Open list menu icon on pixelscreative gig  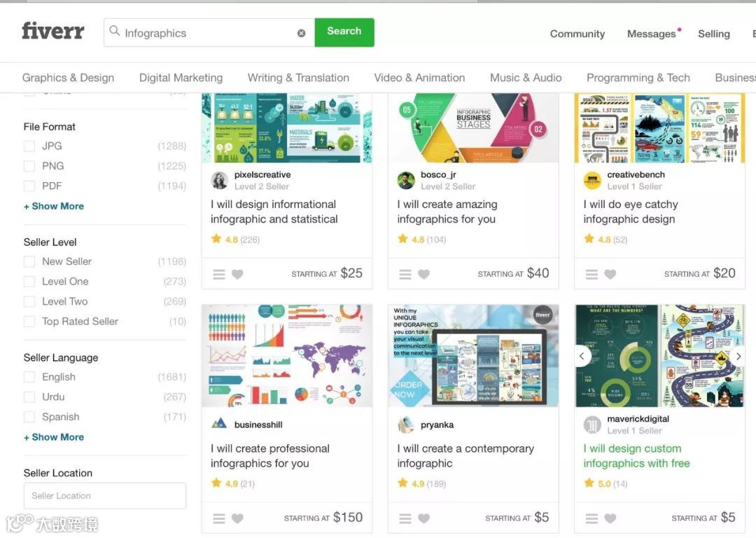coord(219,274)
